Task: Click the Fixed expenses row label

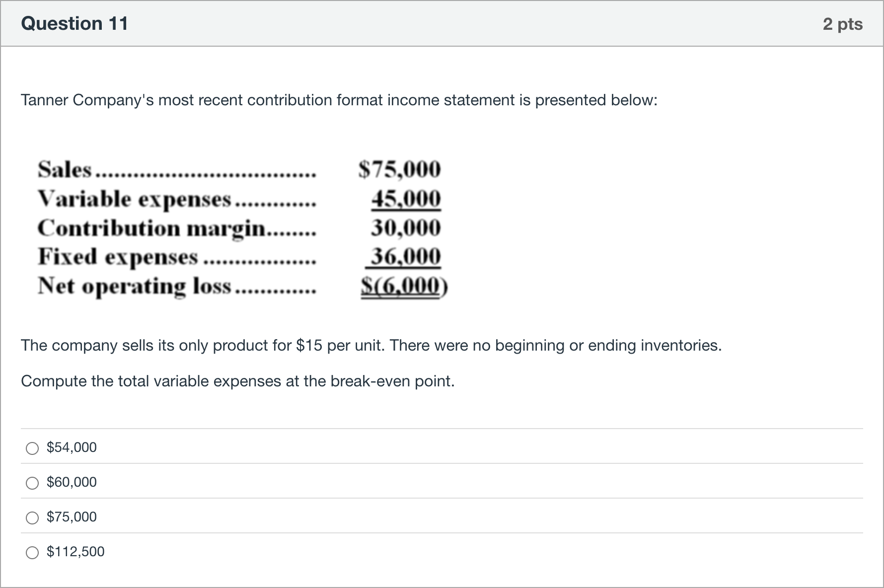Action: point(118,257)
